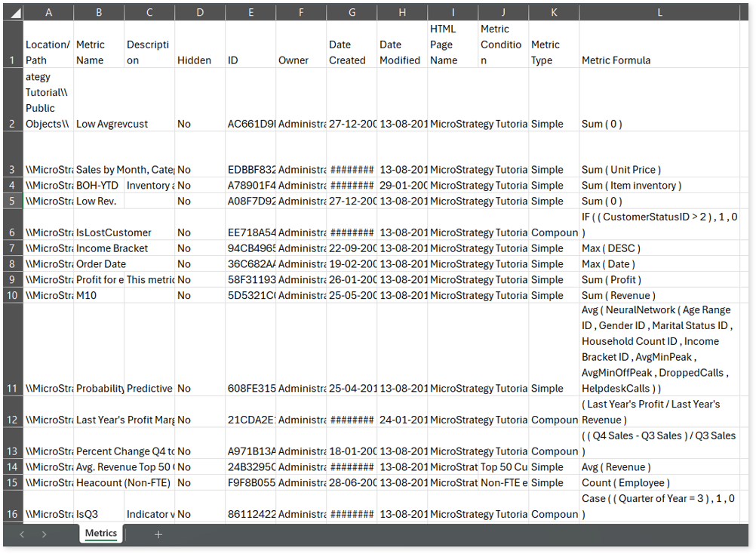Viewport: 756px width, 554px height.
Task: Select the 'Low Avgrevcust' cell
Action: point(99,100)
